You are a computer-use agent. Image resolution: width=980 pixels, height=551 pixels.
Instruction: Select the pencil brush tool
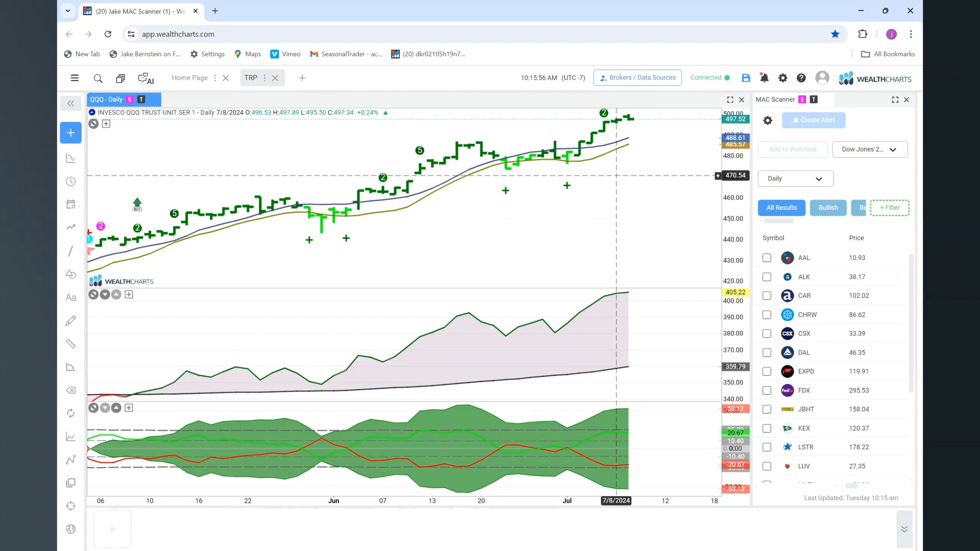[x=71, y=320]
